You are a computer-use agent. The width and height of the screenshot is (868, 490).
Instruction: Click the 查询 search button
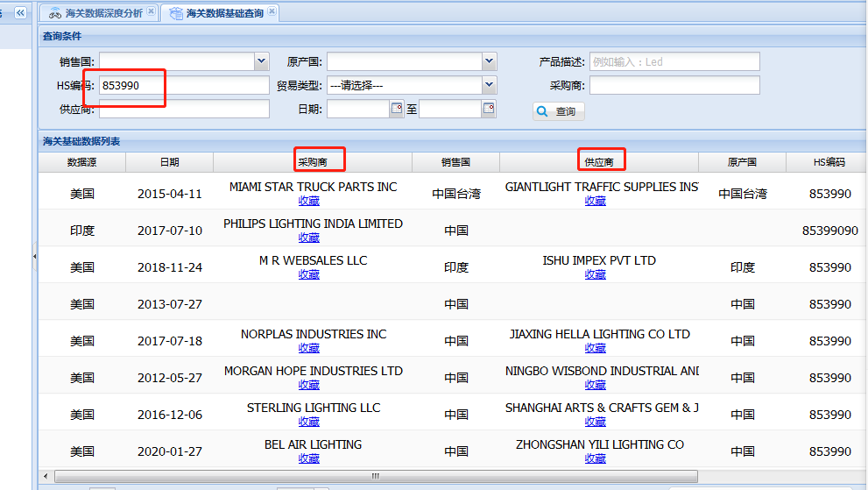(x=559, y=111)
